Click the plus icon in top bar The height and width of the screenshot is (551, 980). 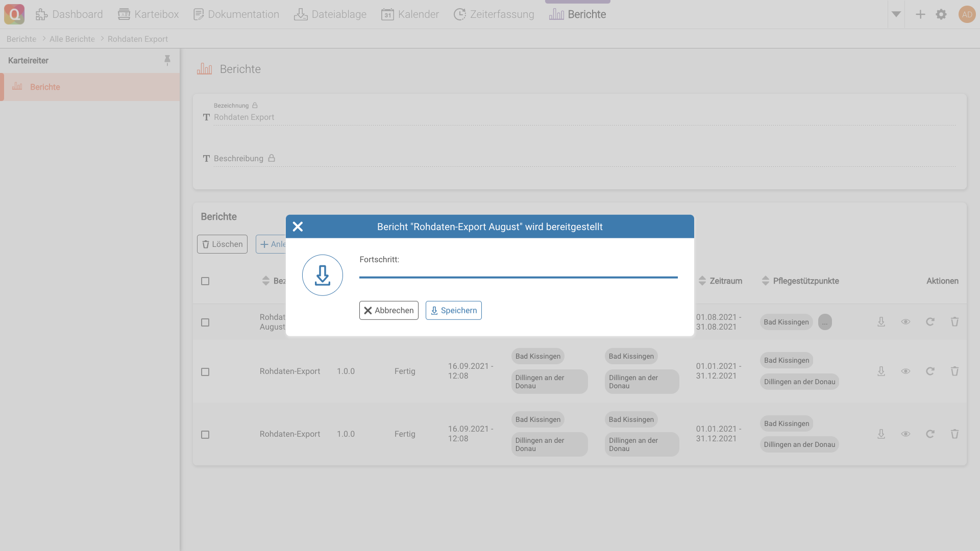pos(920,14)
